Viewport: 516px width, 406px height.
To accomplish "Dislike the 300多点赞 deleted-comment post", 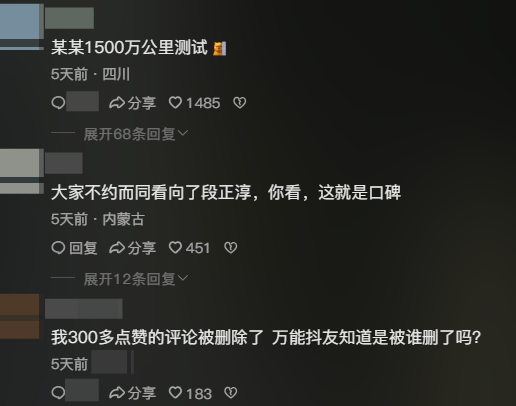I will (231, 393).
